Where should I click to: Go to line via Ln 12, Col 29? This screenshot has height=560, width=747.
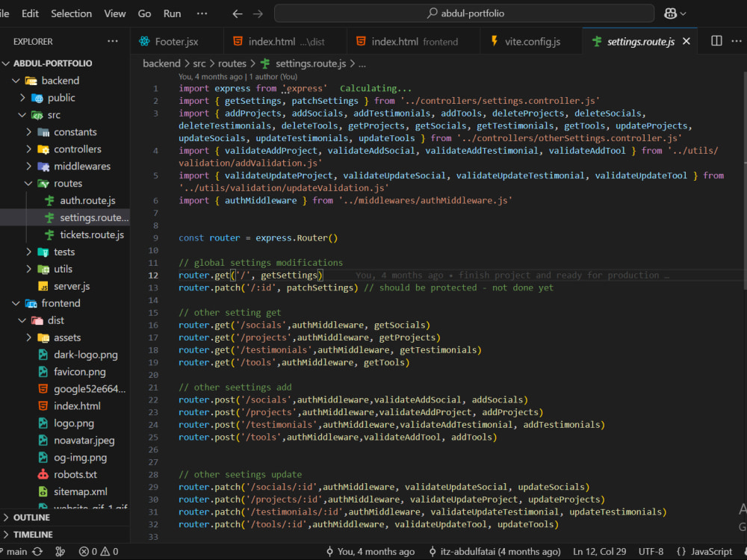(x=599, y=552)
